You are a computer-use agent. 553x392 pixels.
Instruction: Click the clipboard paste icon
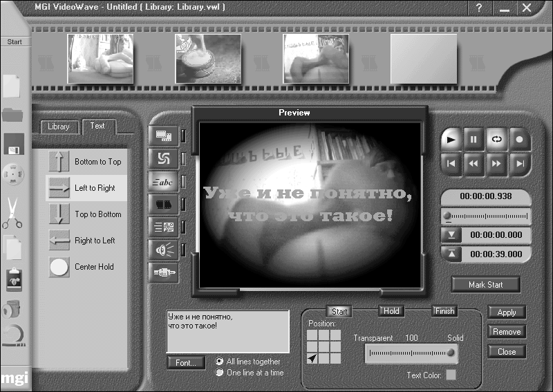pos(14,279)
